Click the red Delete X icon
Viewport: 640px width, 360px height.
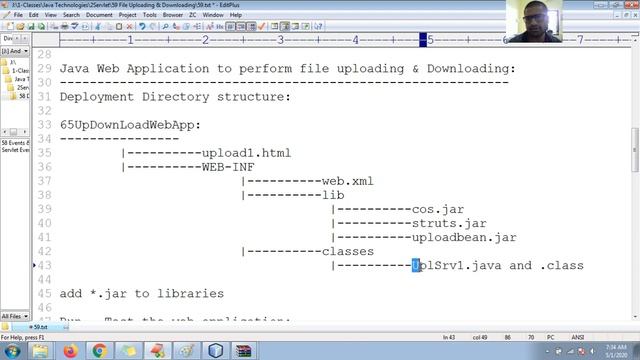tap(129, 27)
